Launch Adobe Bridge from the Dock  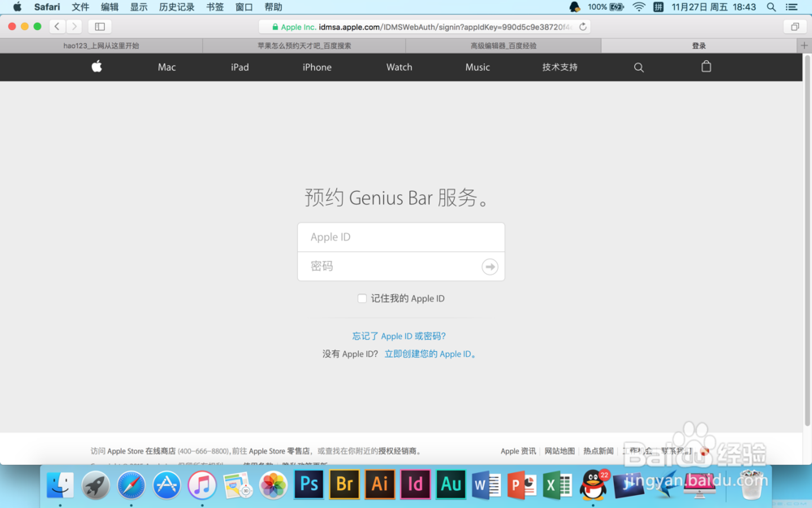344,484
